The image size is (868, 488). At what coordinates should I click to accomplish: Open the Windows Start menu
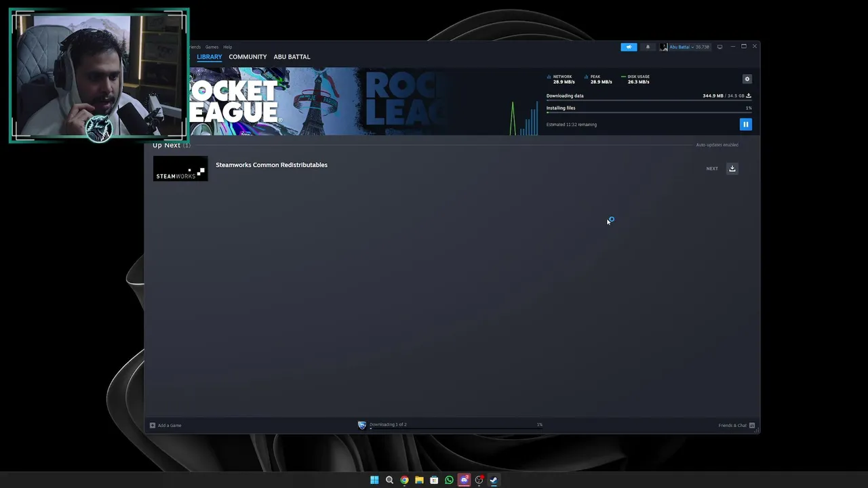(374, 480)
